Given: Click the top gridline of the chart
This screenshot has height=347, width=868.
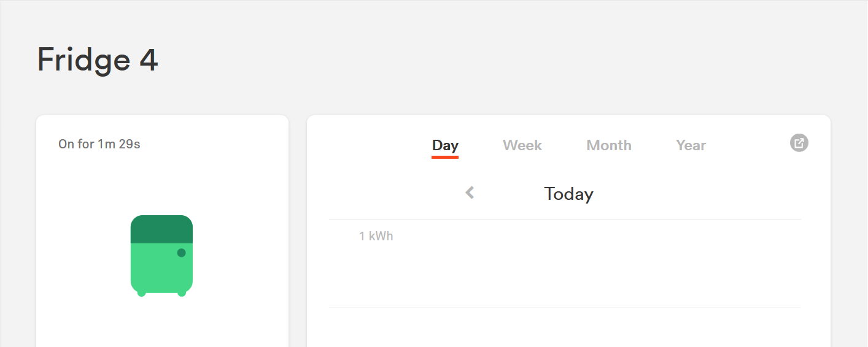Looking at the screenshot, I should click(x=565, y=219).
